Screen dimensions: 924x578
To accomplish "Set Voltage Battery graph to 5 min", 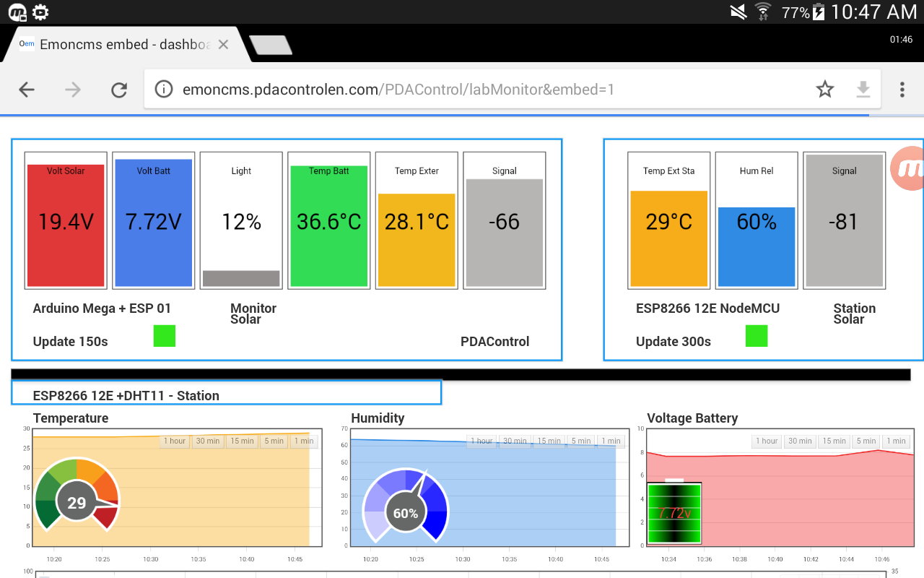I will 866,441.
